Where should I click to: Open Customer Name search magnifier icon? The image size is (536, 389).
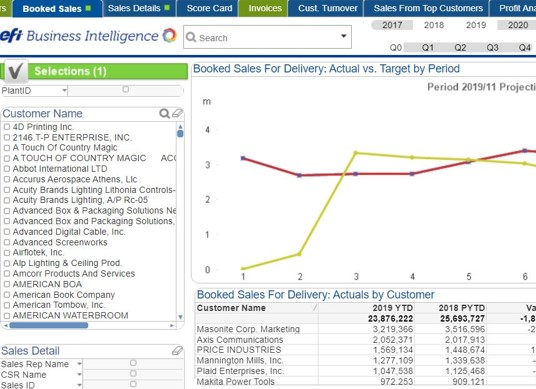[164, 113]
